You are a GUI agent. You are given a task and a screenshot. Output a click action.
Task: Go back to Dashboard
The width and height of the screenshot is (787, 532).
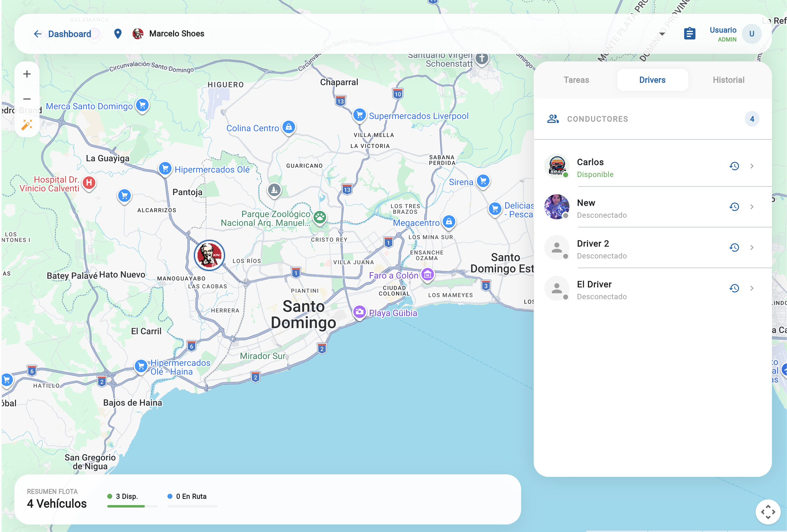[62, 34]
